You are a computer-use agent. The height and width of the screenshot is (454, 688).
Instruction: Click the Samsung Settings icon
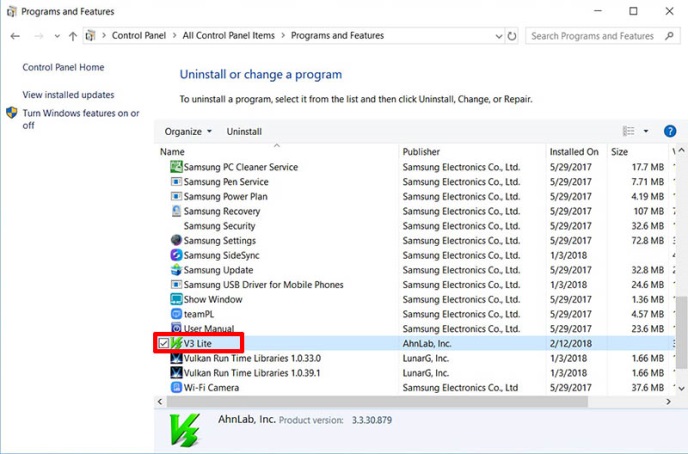176,240
